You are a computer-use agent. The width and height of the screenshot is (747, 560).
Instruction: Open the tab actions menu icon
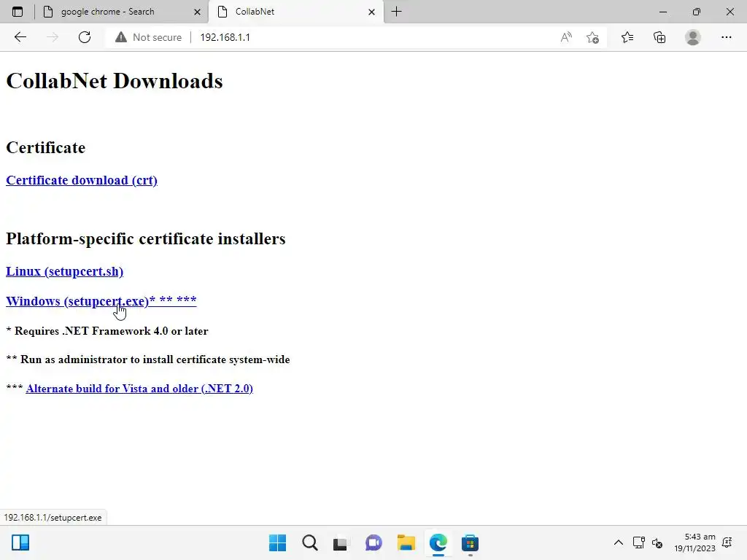(x=18, y=12)
